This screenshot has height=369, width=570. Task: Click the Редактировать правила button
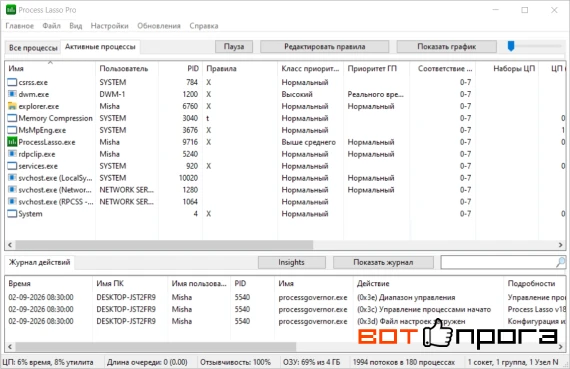click(324, 47)
